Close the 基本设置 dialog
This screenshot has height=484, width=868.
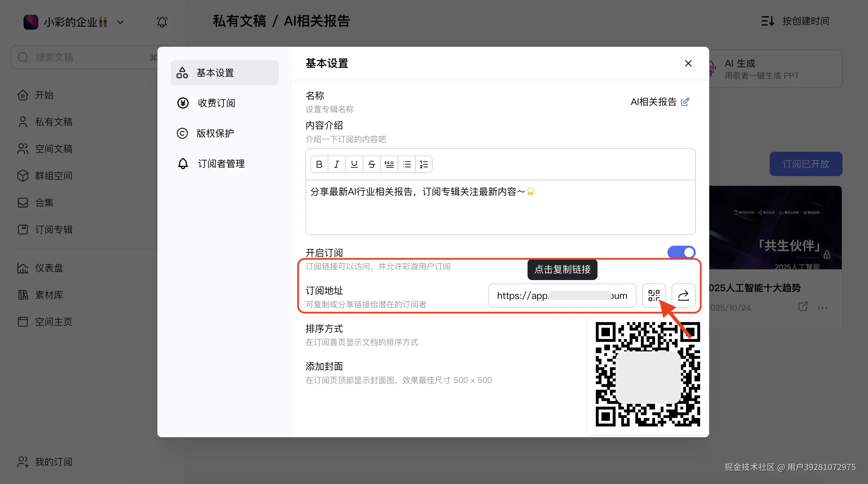[x=688, y=63]
